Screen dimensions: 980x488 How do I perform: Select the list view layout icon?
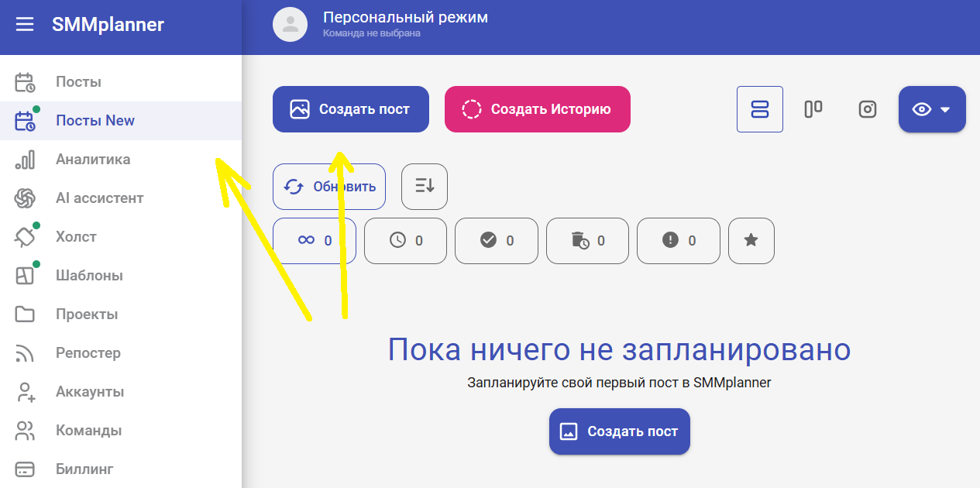click(x=759, y=109)
